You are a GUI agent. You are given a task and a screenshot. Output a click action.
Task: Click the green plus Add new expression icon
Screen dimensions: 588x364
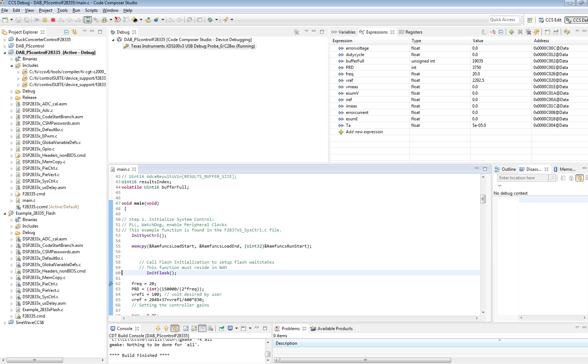(x=511, y=32)
